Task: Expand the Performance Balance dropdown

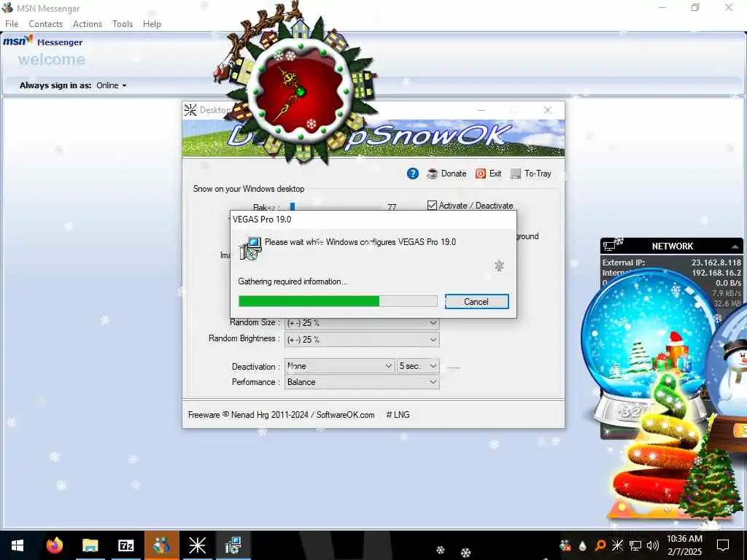Action: (362, 382)
